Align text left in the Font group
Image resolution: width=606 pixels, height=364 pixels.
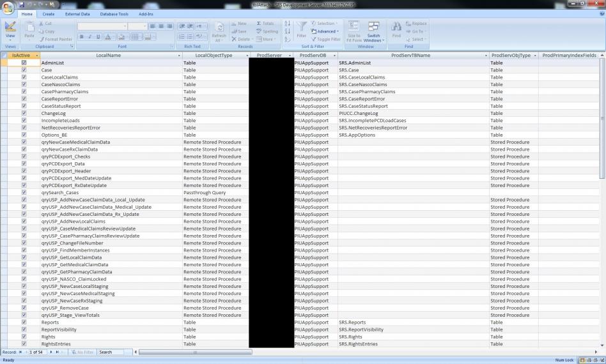pos(153,26)
